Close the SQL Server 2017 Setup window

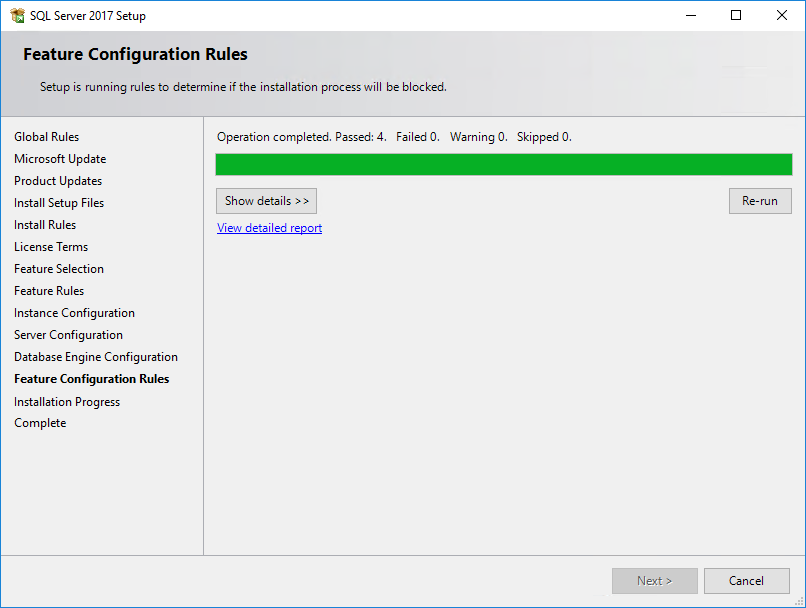(x=782, y=15)
